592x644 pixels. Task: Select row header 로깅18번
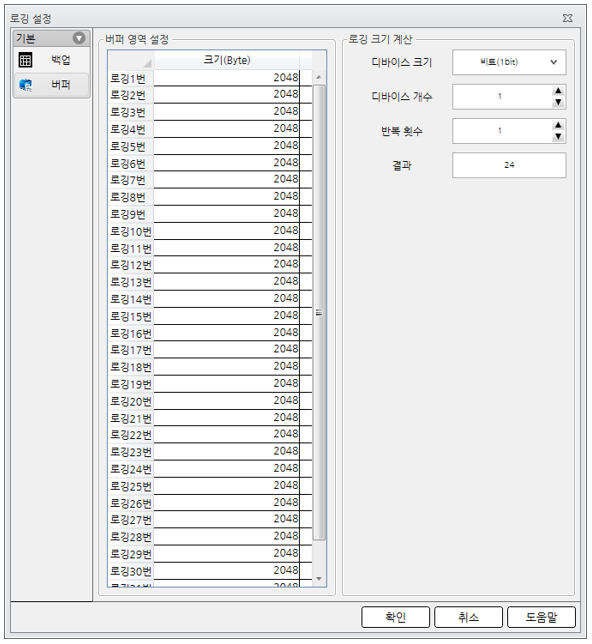[x=131, y=367]
